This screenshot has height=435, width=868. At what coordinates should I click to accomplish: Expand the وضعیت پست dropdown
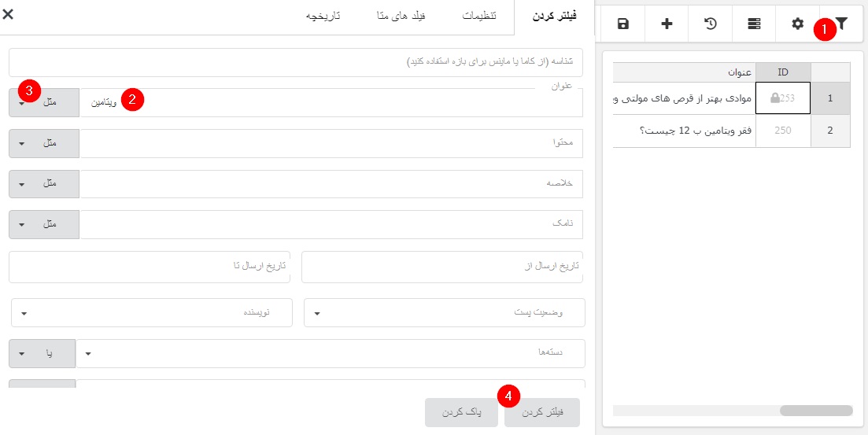pos(445,313)
